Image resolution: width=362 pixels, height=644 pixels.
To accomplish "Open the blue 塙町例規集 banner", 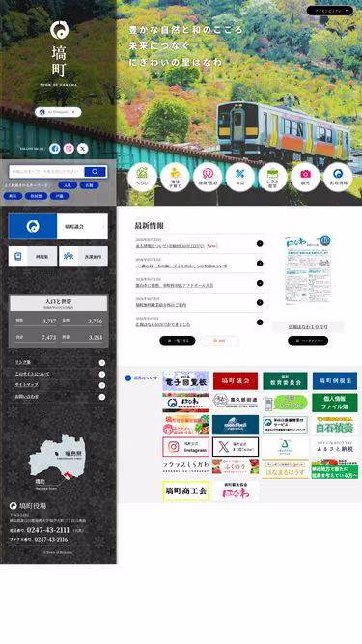I will point(335,381).
